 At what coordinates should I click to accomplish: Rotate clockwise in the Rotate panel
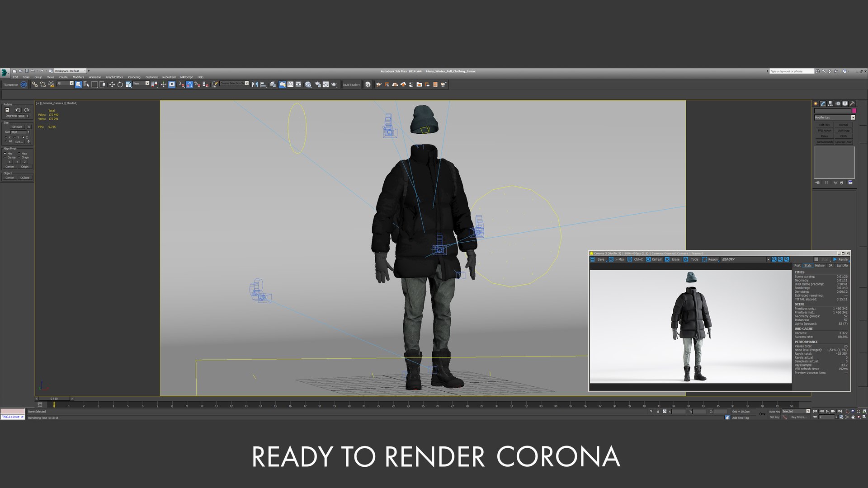click(27, 110)
